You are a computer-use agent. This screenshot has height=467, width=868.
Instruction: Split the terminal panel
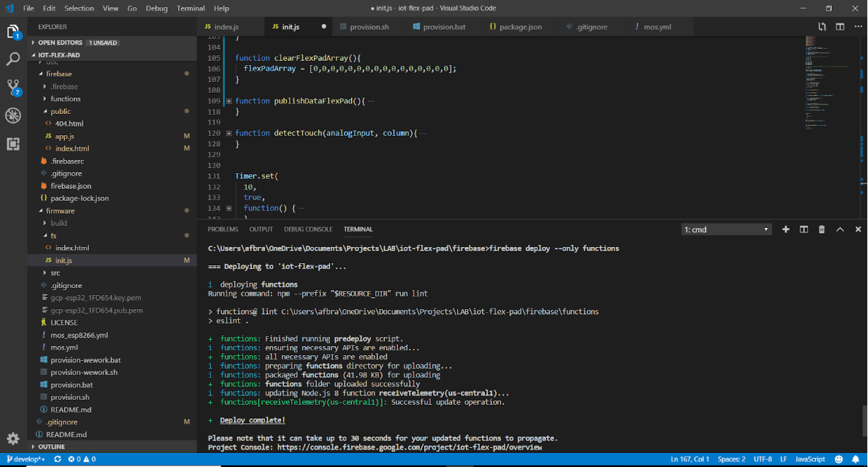point(804,229)
